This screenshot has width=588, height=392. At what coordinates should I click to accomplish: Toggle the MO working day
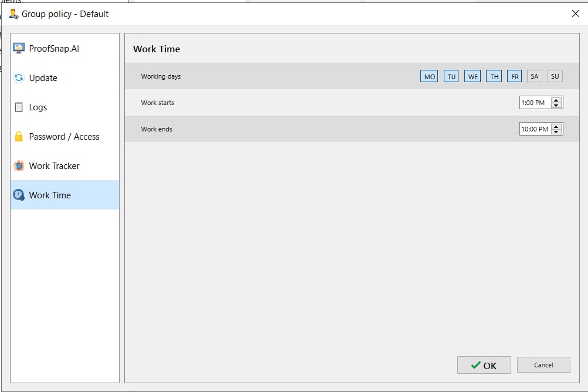coord(430,76)
